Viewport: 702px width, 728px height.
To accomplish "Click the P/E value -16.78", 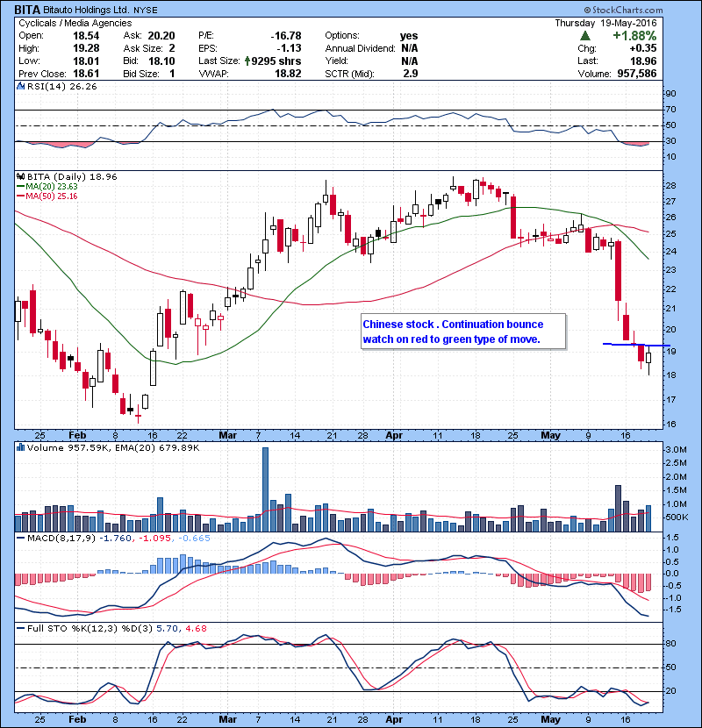I will 286,36.
